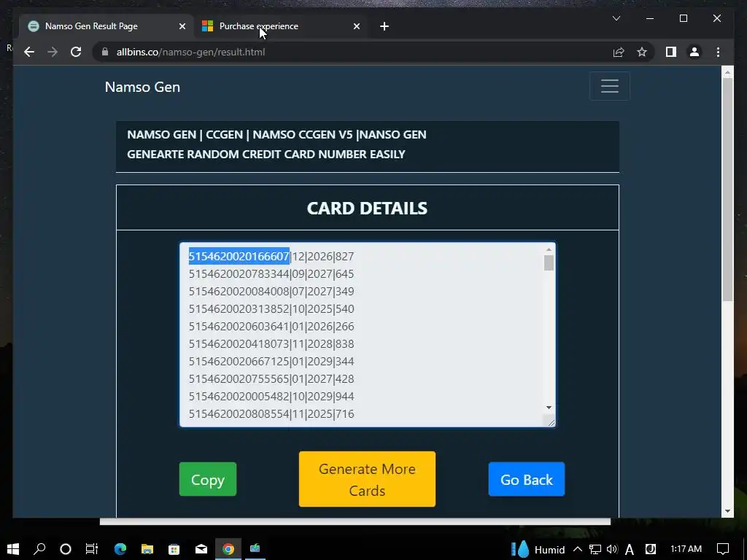Click the taskbar app icon after Chrome
Viewport: 747px width, 560px height.
[x=255, y=549]
